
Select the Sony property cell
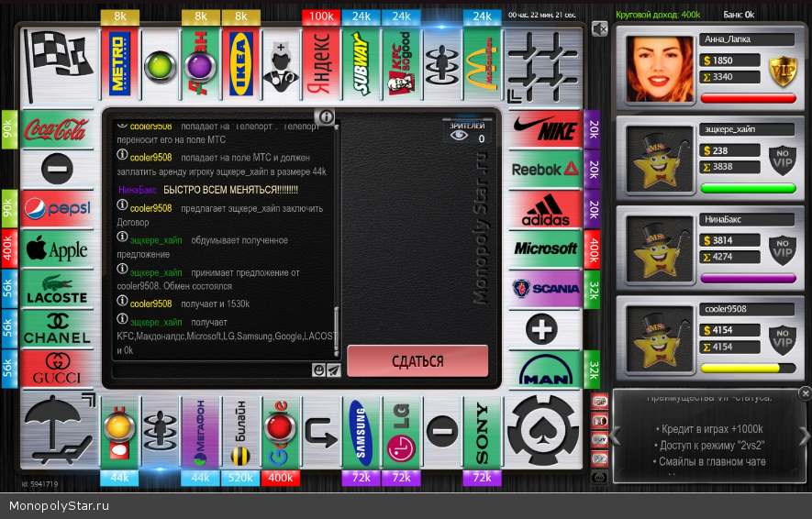click(483, 433)
